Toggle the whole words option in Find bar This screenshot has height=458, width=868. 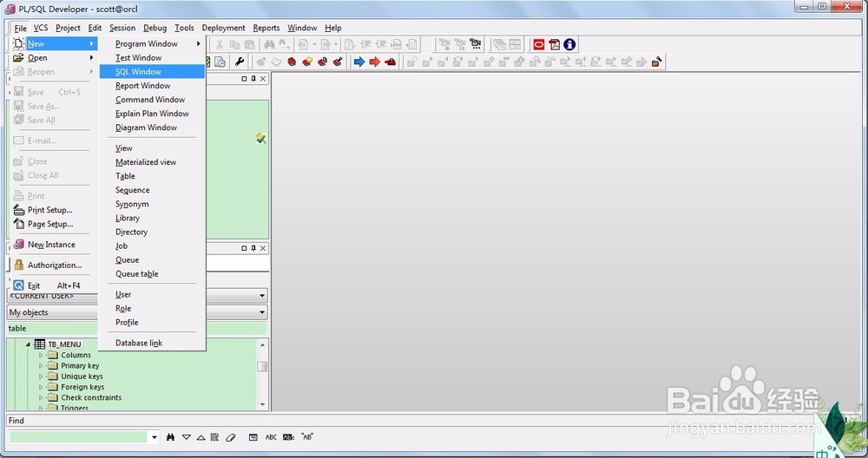[288, 437]
